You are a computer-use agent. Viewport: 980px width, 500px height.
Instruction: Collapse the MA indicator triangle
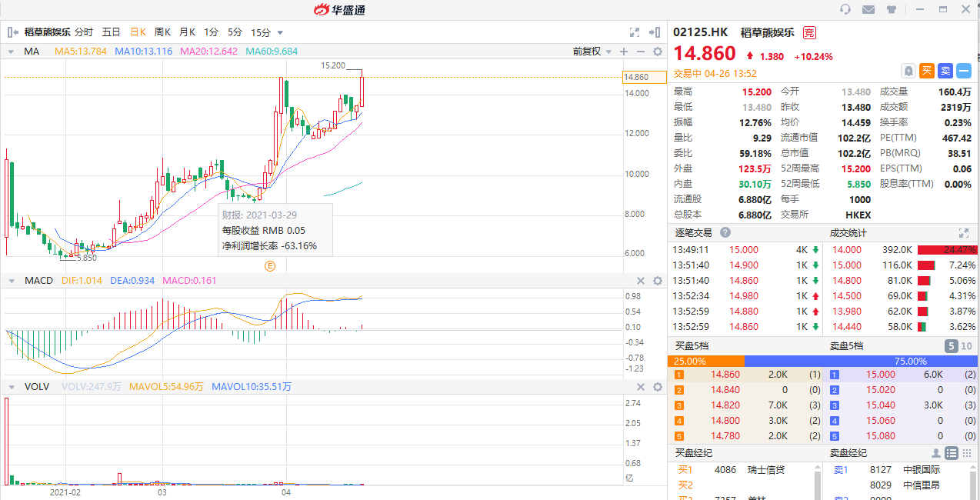(x=11, y=52)
